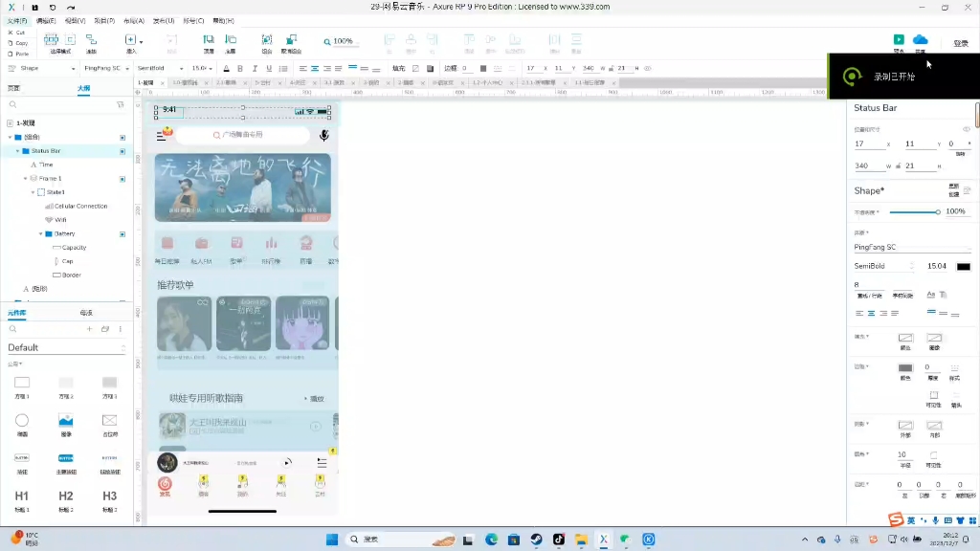Toggle bold formatting in the text toolbar

pos(240,68)
